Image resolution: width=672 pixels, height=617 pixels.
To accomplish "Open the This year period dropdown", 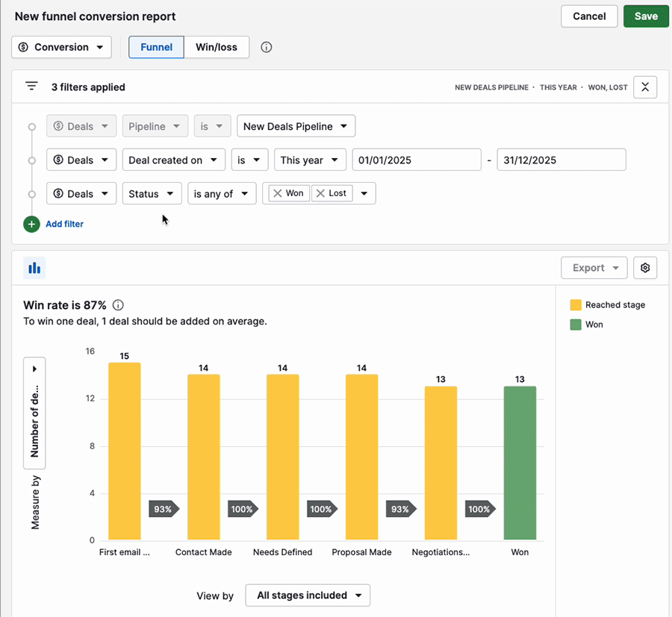I will [x=310, y=160].
